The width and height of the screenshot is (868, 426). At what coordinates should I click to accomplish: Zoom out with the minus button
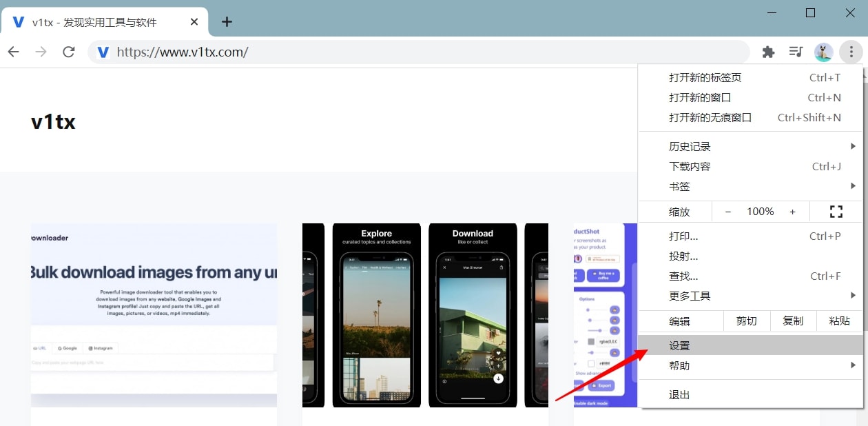coord(728,212)
